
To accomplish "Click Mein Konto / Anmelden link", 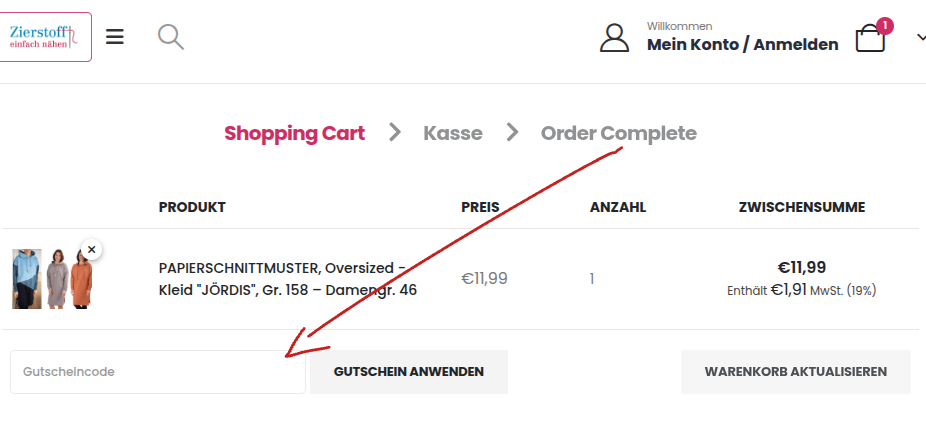I will pyautogui.click(x=742, y=44).
